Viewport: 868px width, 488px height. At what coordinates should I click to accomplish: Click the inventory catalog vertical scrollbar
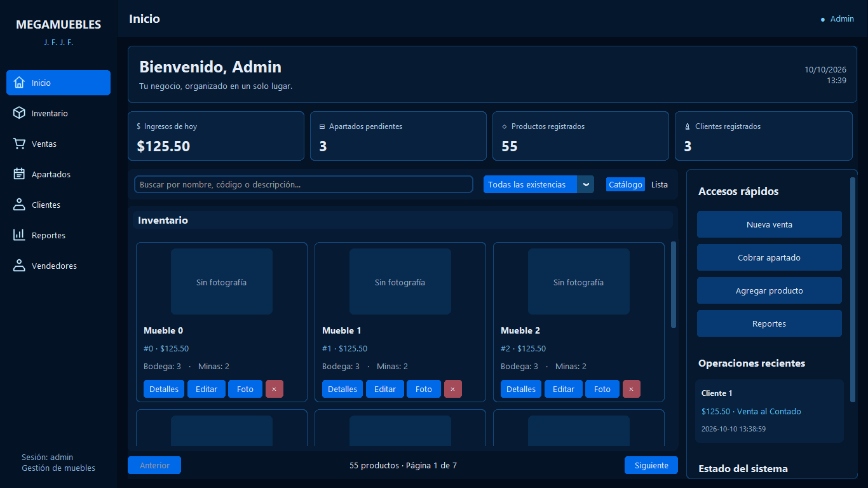coord(674,284)
